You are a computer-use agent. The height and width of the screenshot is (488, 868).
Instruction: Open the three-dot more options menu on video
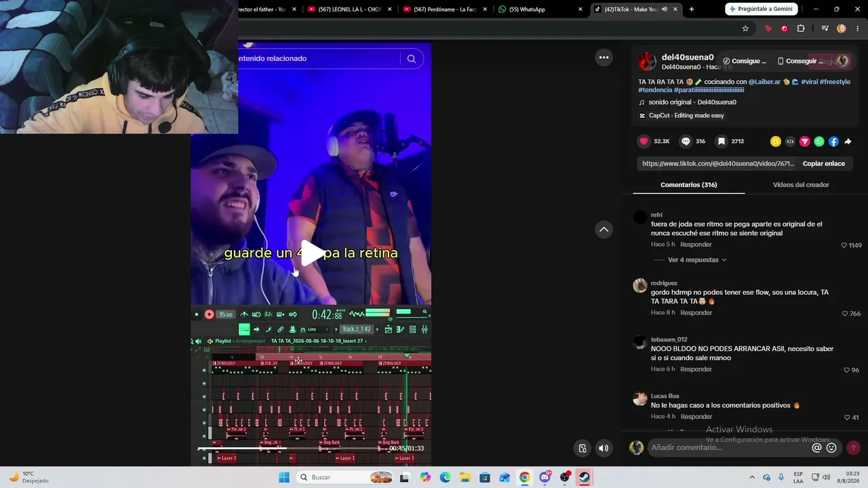click(x=604, y=58)
